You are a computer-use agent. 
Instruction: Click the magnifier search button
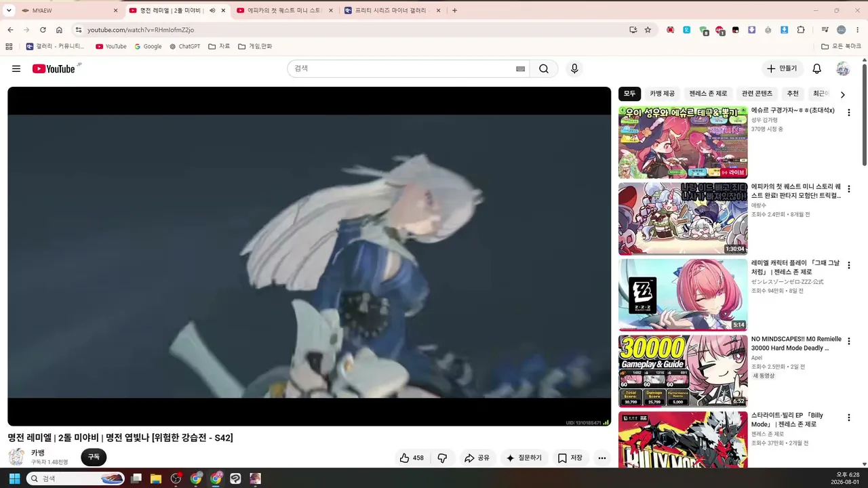pos(544,68)
